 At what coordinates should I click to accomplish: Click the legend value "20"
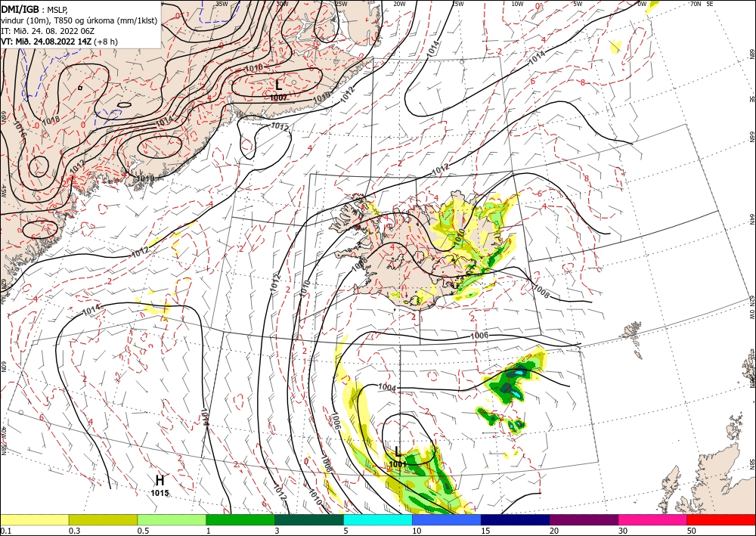pos(554,531)
